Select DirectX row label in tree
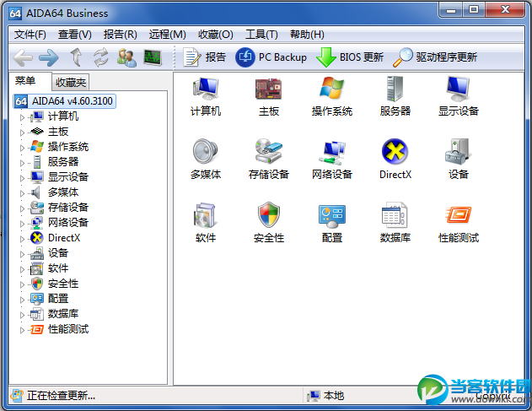This screenshot has width=532, height=411. (64, 238)
